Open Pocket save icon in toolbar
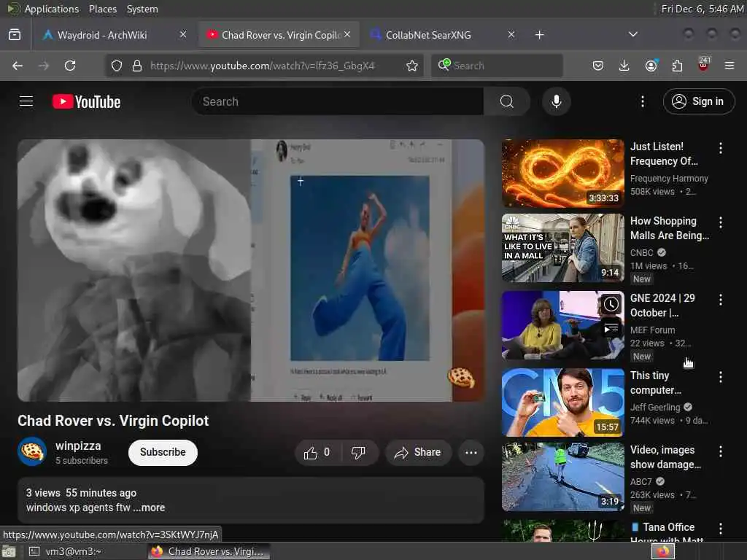The image size is (747, 560). pos(598,66)
